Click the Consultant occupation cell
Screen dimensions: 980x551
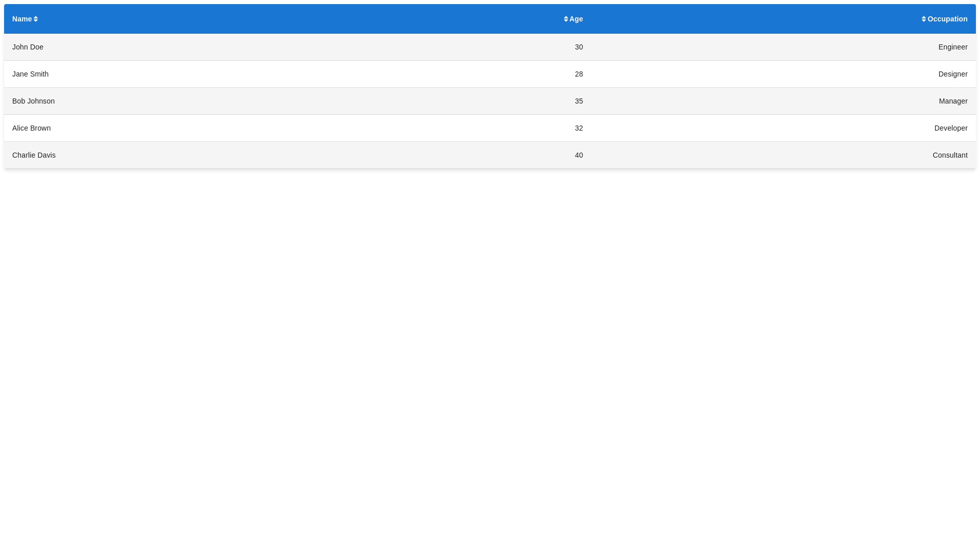pyautogui.click(x=950, y=155)
